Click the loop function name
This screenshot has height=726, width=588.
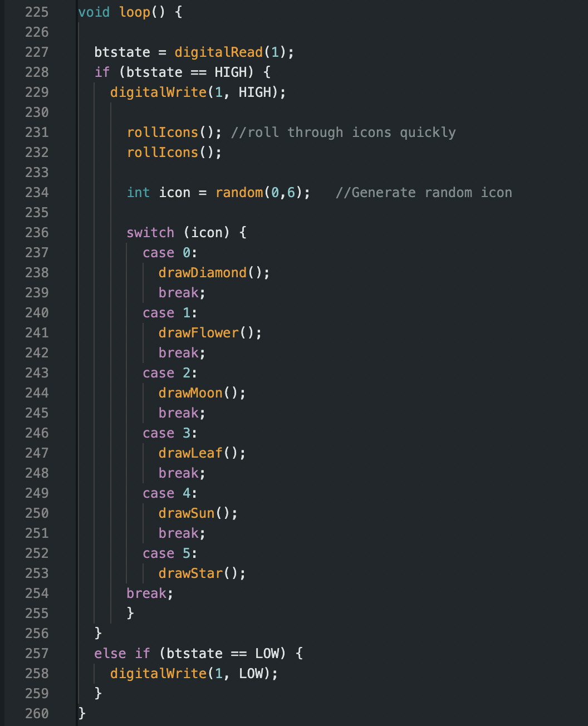coord(134,12)
